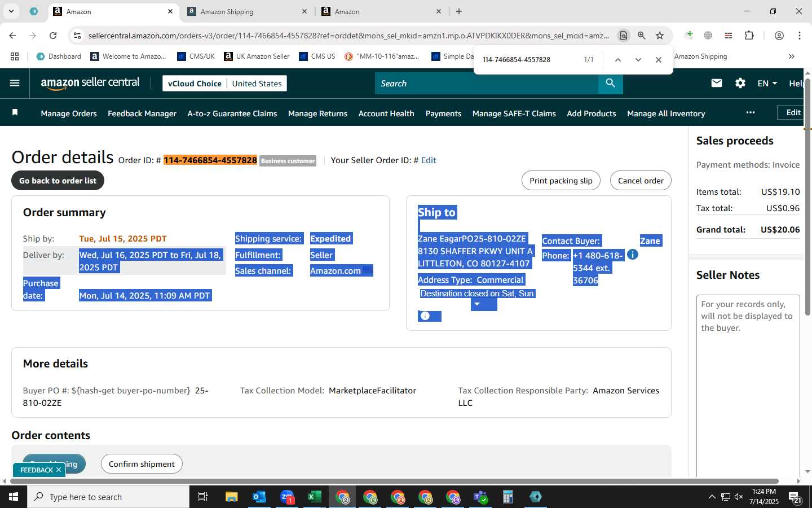
Task: Bookmark this page with the star icon
Action: coord(660,36)
